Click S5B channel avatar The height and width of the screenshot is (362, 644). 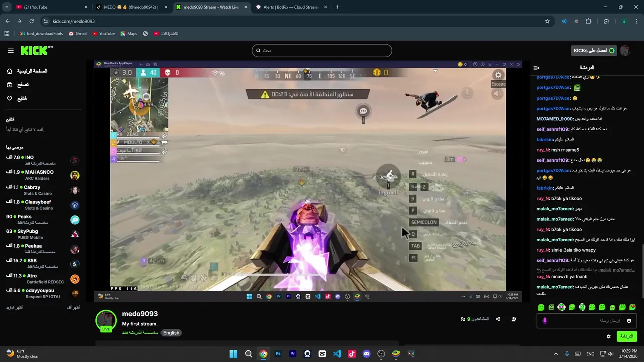[75, 264]
